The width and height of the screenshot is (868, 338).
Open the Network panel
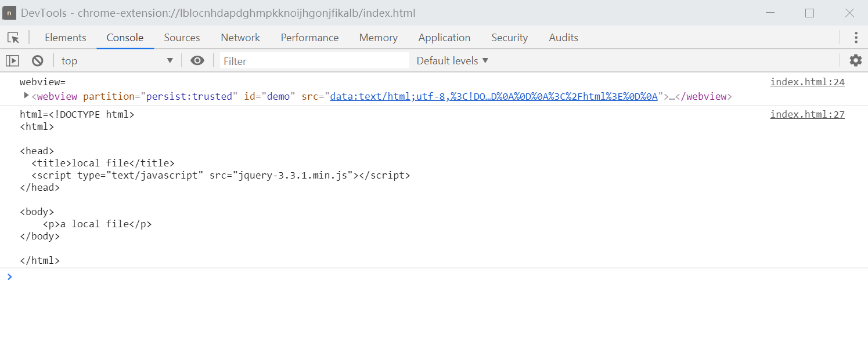(240, 37)
